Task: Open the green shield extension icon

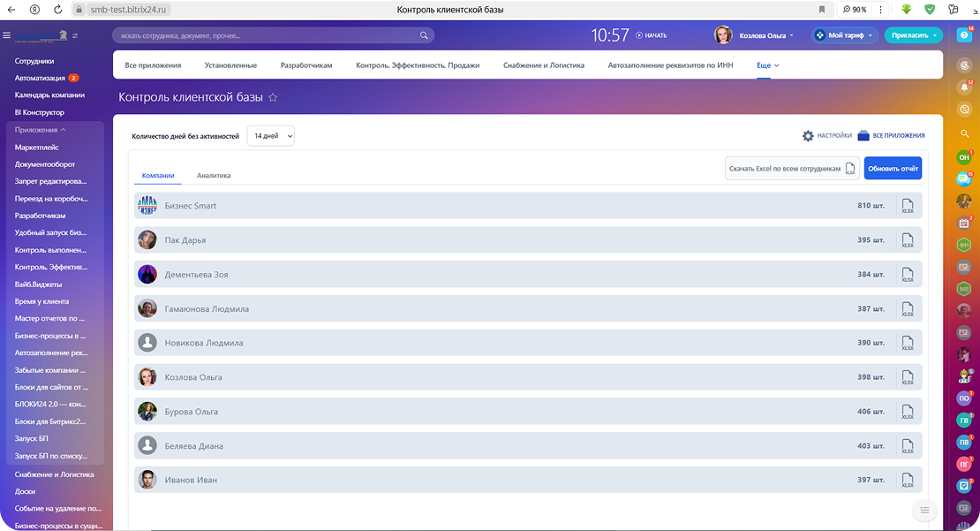Action: click(x=930, y=10)
